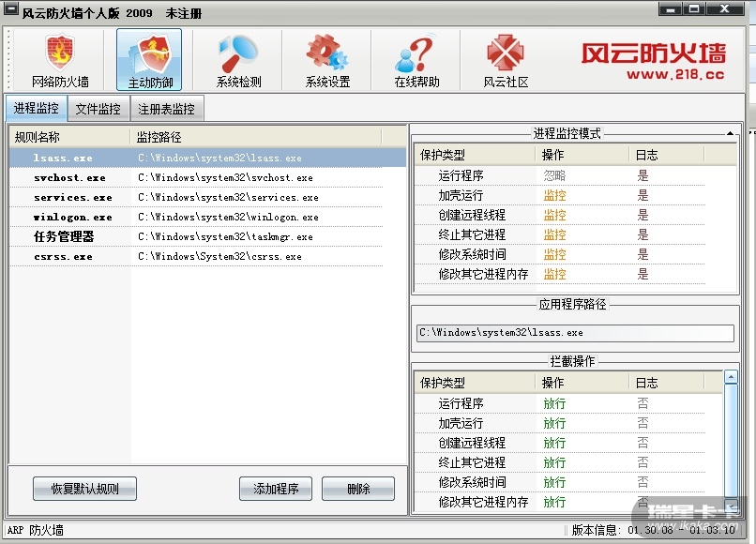Viewport: 756px width, 544px height.
Task: Change 监控 action for 修改其它进程内存 monitoring
Action: coord(554,275)
